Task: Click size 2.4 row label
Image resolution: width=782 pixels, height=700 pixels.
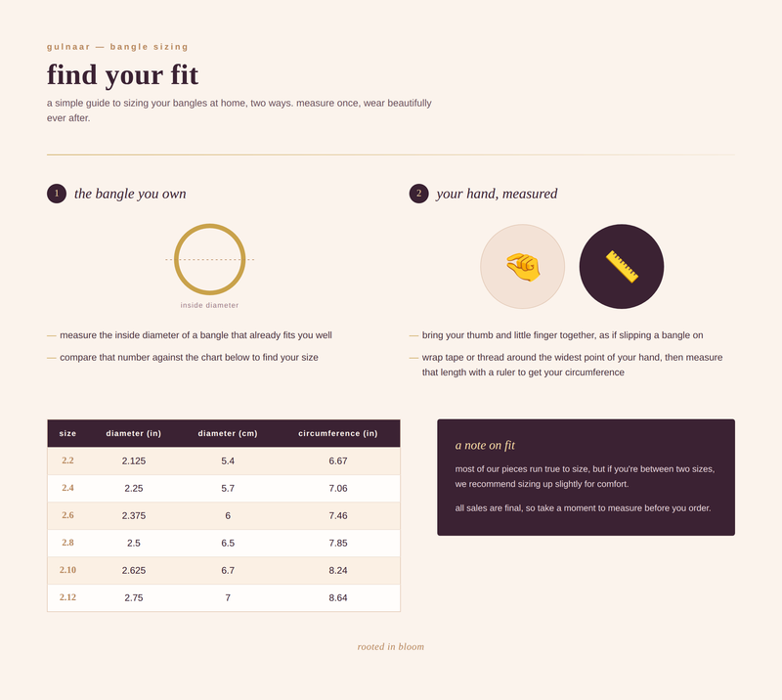Action: [67, 488]
